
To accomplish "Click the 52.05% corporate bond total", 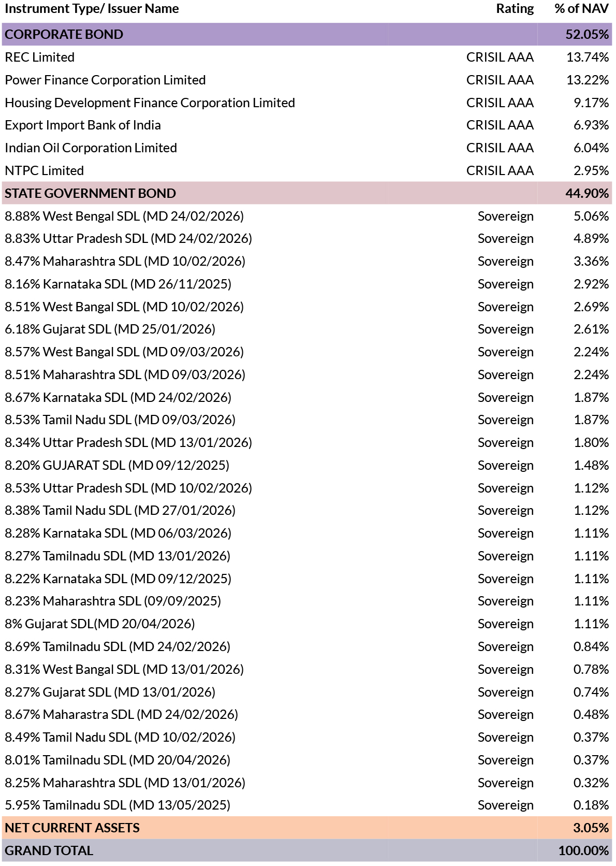I will point(587,34).
